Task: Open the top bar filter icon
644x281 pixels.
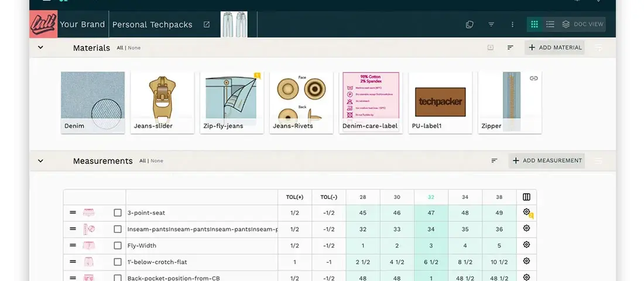Action: (491, 25)
